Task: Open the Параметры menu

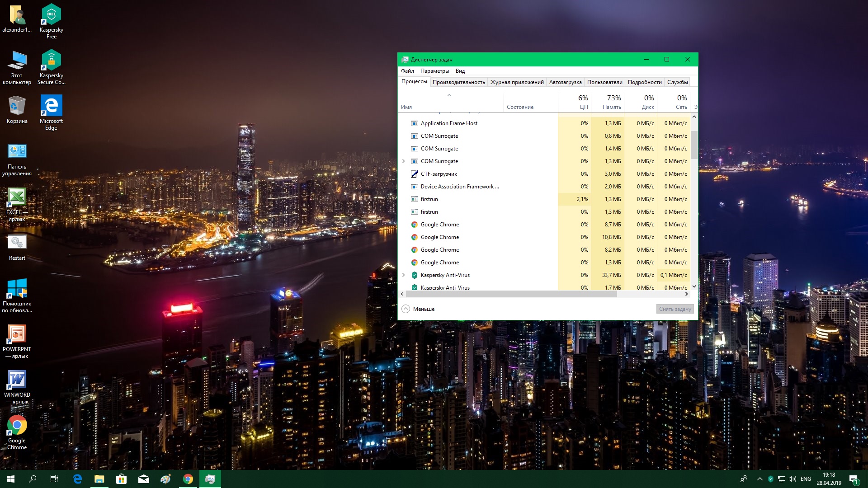Action: pos(434,71)
